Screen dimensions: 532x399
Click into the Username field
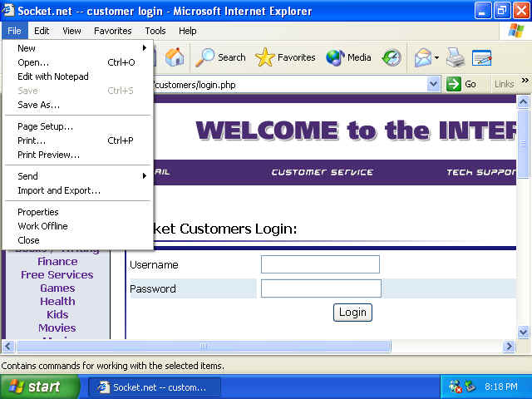click(x=320, y=264)
